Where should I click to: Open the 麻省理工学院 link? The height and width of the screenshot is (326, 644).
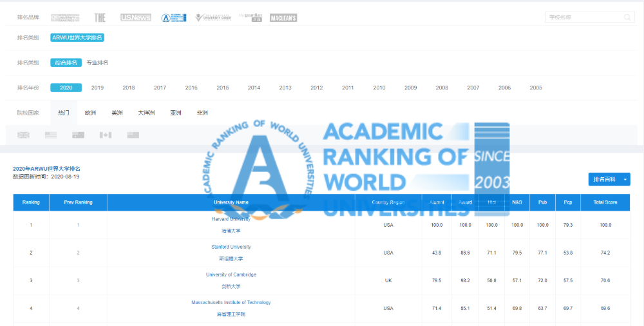231,314
